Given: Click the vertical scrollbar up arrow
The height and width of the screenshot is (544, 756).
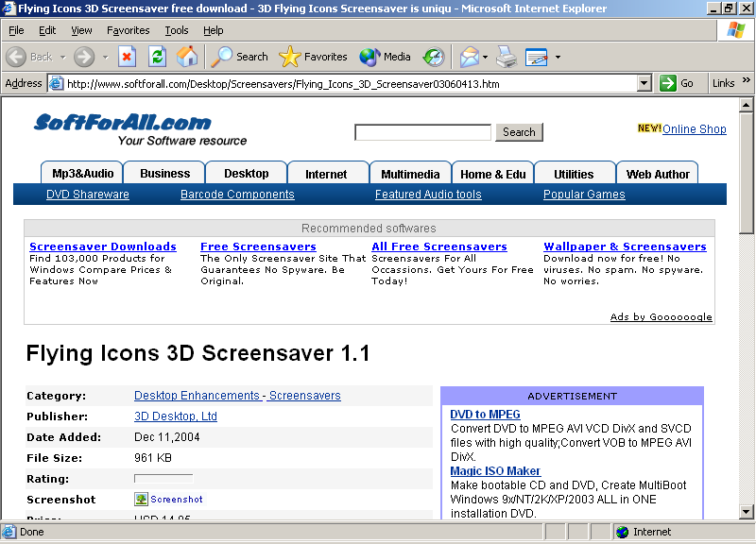Looking at the screenshot, I should coord(746,105).
